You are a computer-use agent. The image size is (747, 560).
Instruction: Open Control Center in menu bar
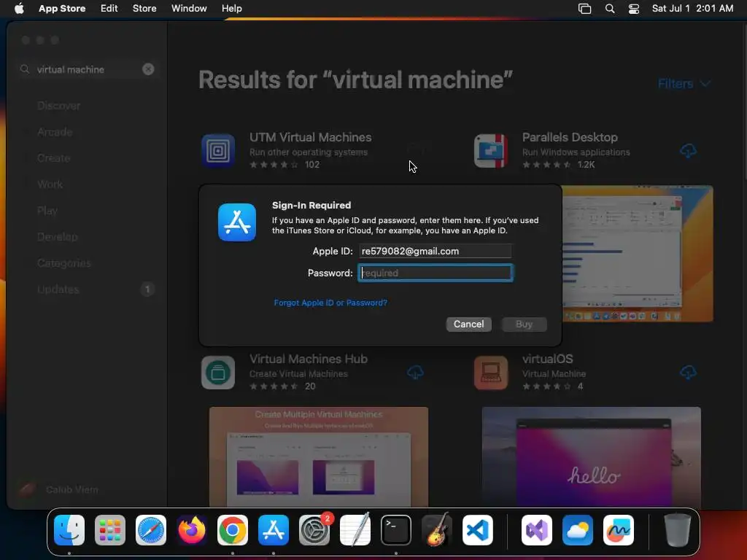[x=634, y=9]
